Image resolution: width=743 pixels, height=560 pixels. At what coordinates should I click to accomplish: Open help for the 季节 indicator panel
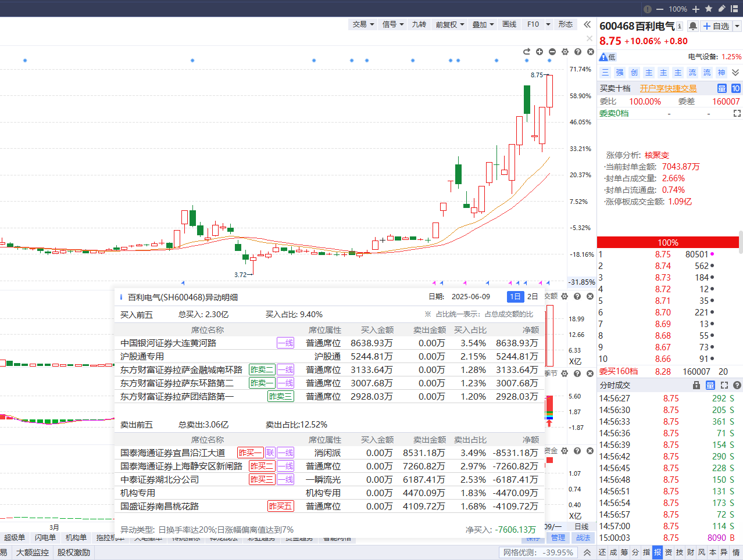(x=577, y=374)
